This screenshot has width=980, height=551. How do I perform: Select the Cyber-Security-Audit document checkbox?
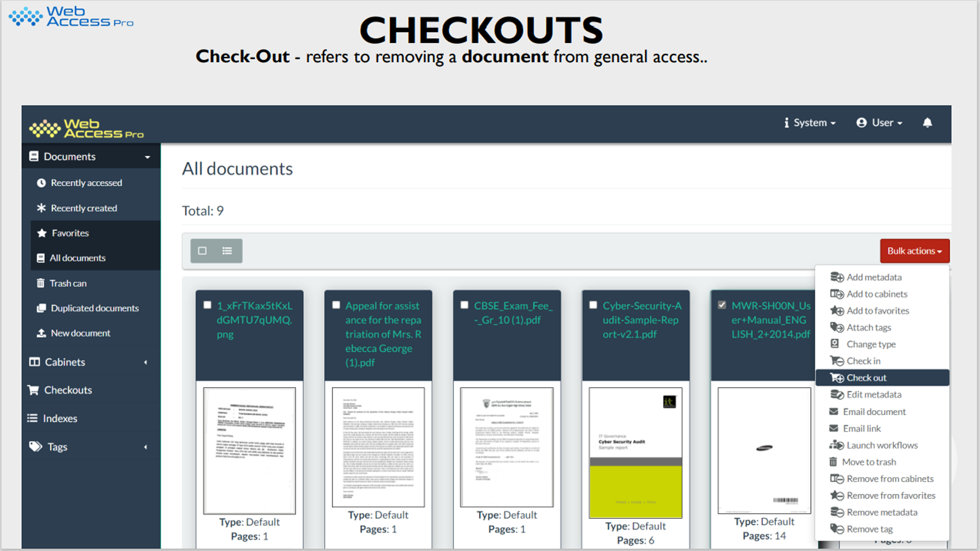coord(593,305)
